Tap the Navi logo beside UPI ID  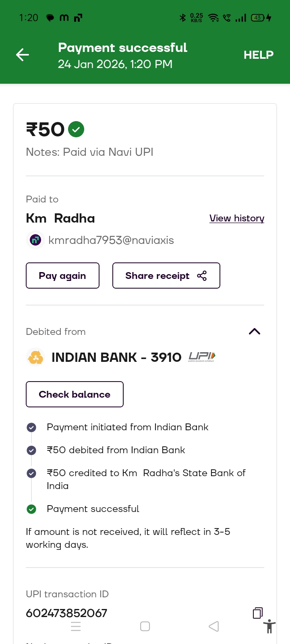coord(35,240)
